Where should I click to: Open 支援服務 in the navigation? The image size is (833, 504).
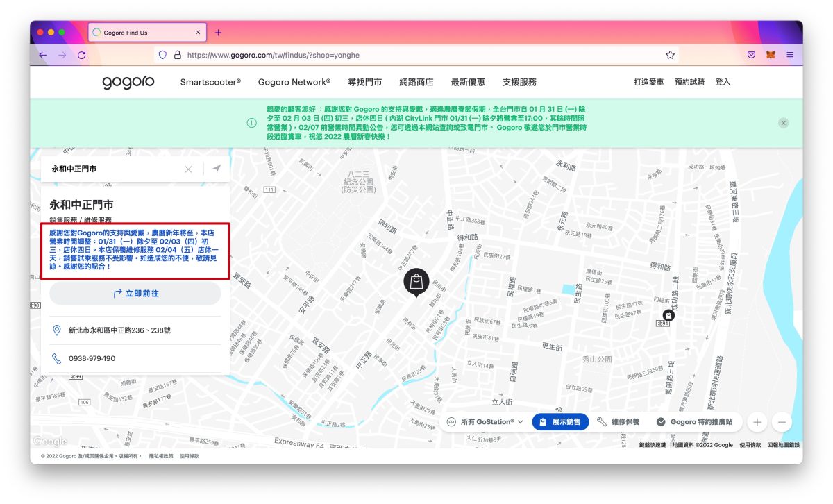[519, 82]
